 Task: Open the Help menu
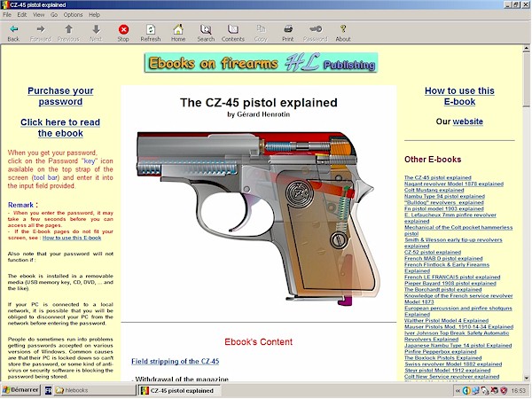point(94,14)
